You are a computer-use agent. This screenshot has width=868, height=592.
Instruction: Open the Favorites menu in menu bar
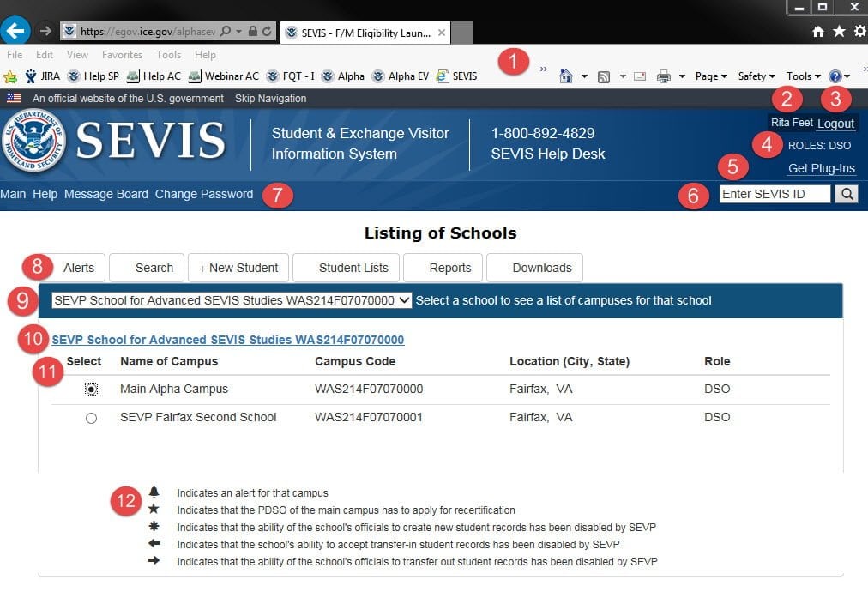coord(122,55)
